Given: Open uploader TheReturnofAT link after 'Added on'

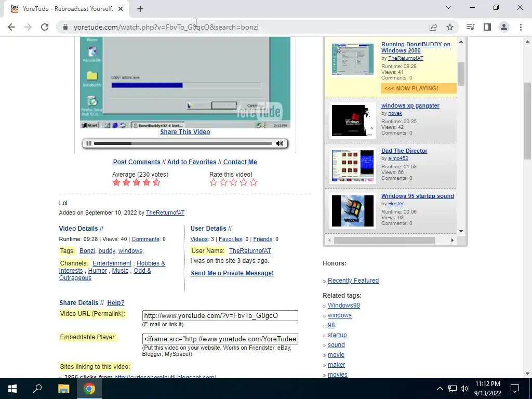Looking at the screenshot, I should coord(165,212).
